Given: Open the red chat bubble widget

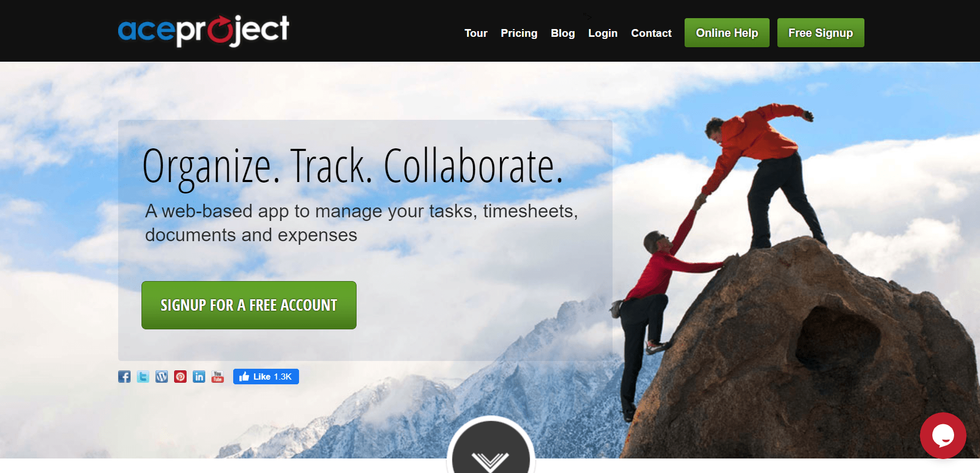Looking at the screenshot, I should pos(943,436).
